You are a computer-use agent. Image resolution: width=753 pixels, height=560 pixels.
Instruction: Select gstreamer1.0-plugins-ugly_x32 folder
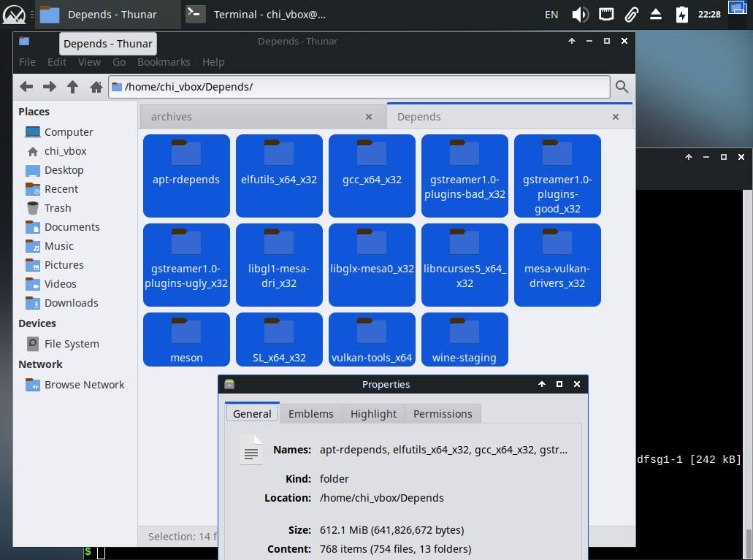(186, 264)
